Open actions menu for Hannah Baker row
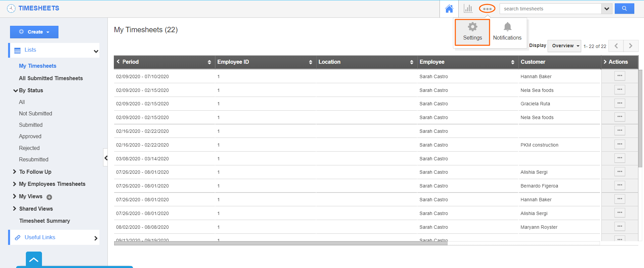Image resolution: width=644 pixels, height=268 pixels. pos(619,76)
